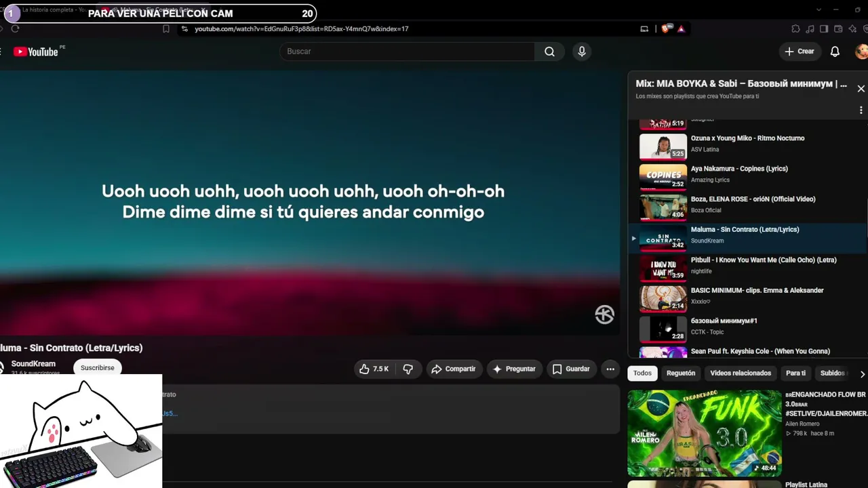This screenshot has width=868, height=488.
Task: Select the Videos relacionados filter chip
Action: click(741, 373)
